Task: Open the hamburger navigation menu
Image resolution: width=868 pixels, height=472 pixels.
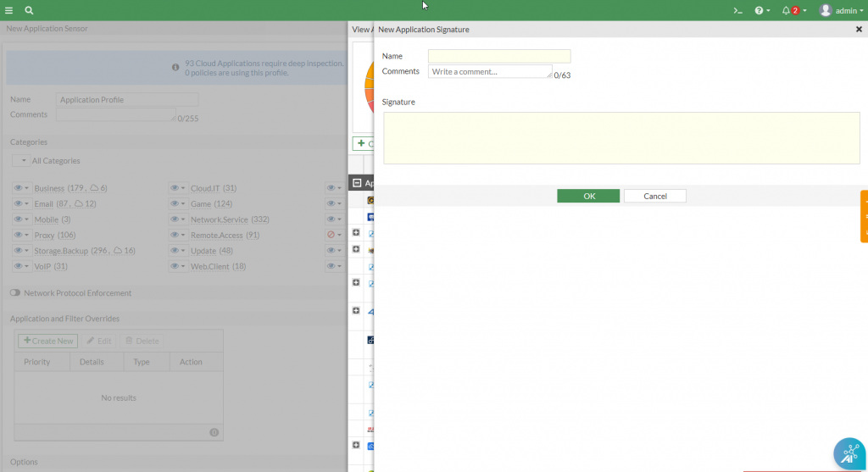Action: (x=9, y=10)
